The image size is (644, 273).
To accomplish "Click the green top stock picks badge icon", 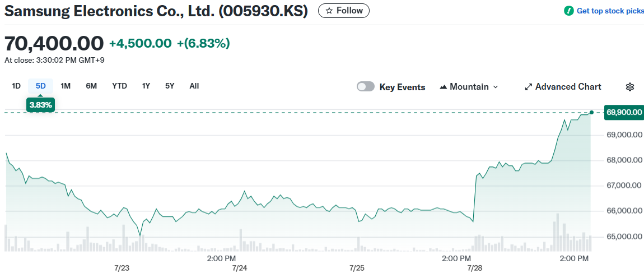I will (568, 11).
